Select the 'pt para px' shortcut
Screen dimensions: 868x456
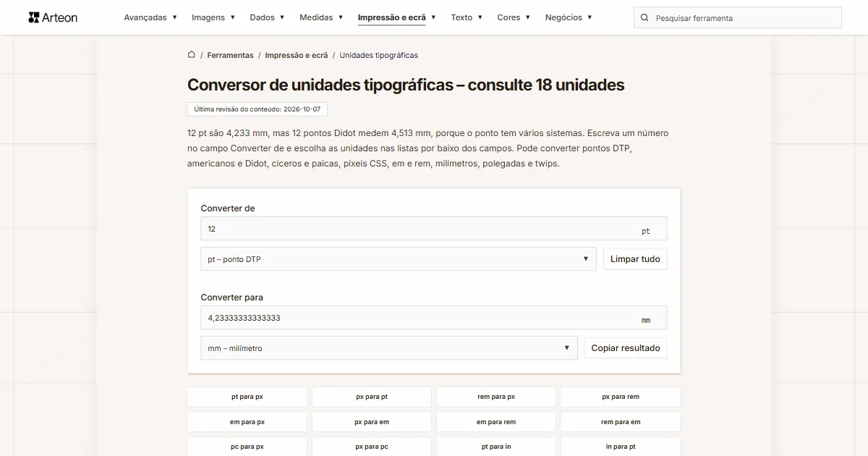[247, 397]
